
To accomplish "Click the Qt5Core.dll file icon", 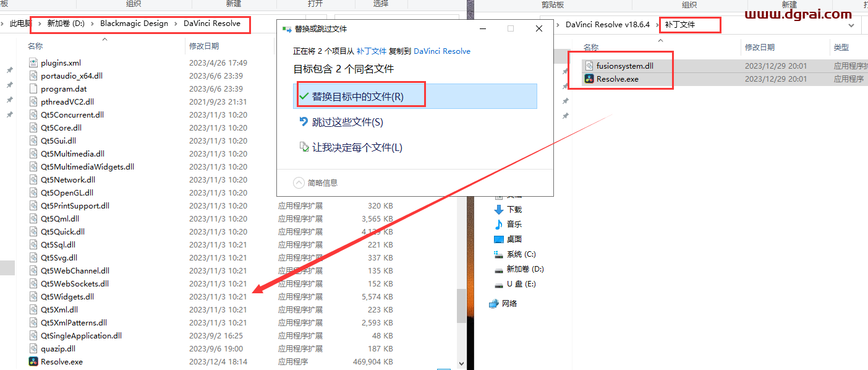I will pyautogui.click(x=34, y=127).
